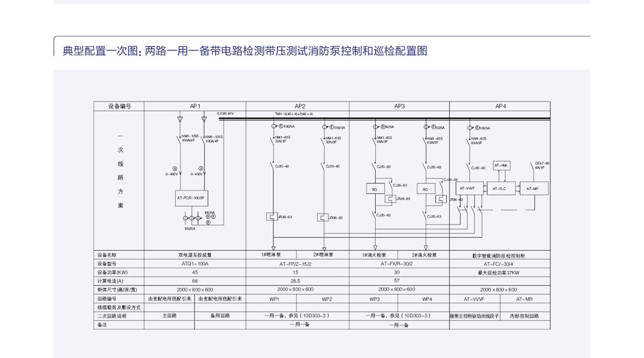Viewport: 644px width, 358px height.
Task: Select the AT-FC/D-100/3P dual power switch box
Action: pos(191,198)
